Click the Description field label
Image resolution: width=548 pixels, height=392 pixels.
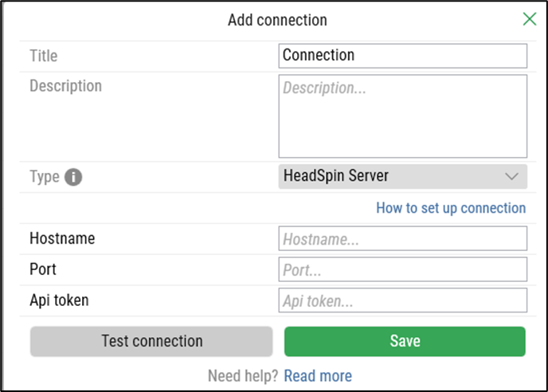(65, 85)
